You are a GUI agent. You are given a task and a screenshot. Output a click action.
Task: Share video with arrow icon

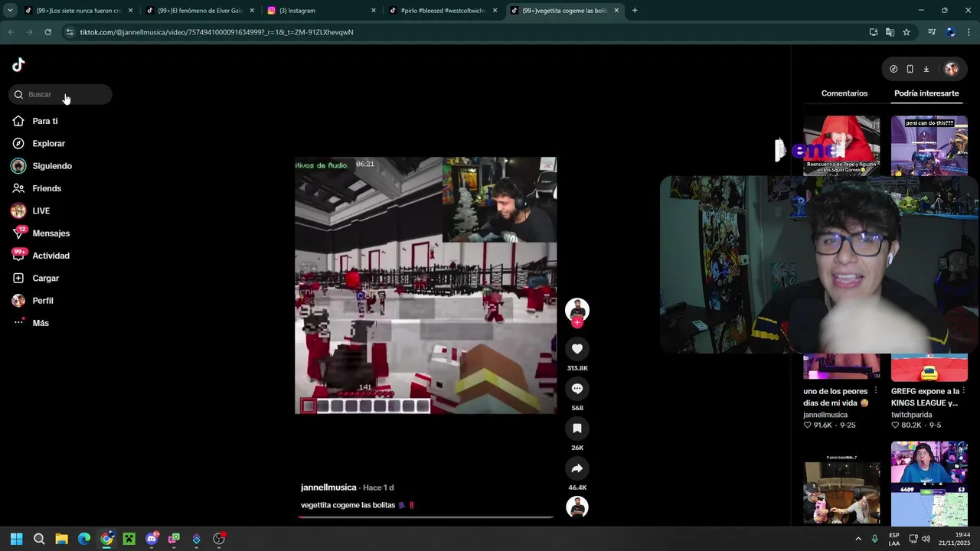click(x=577, y=468)
